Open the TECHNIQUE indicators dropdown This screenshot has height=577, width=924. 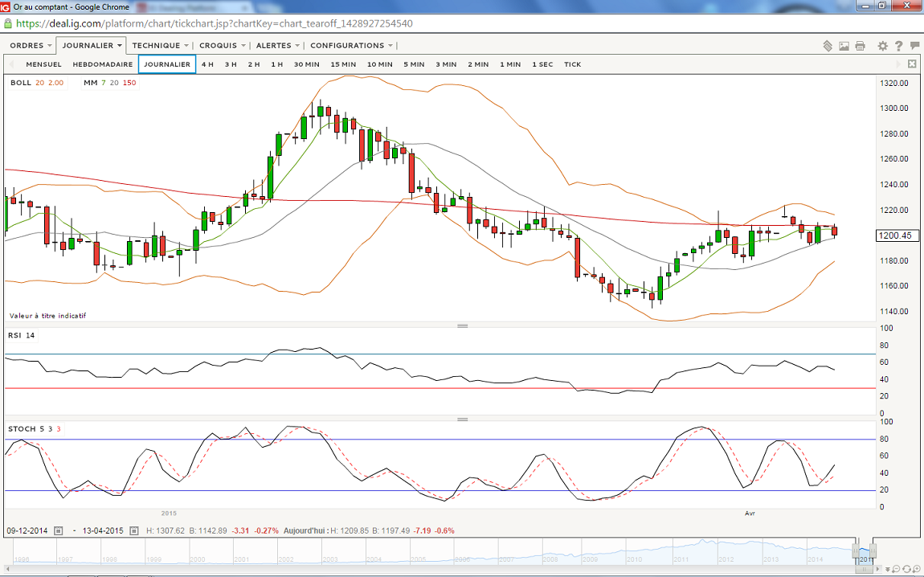pyautogui.click(x=160, y=45)
